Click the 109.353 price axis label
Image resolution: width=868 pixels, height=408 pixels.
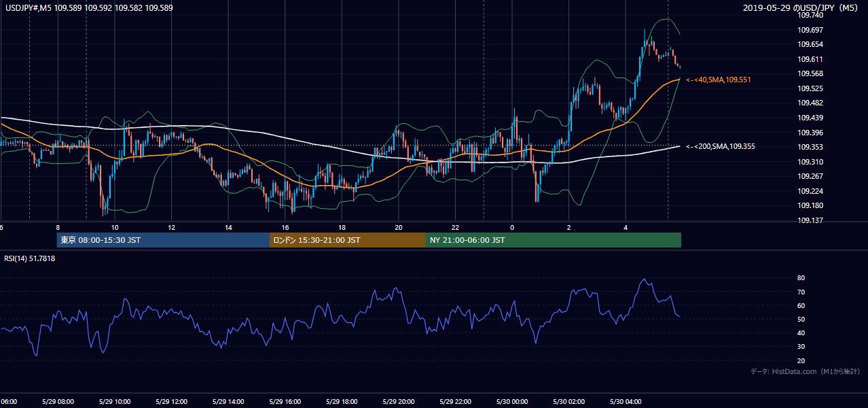click(810, 147)
